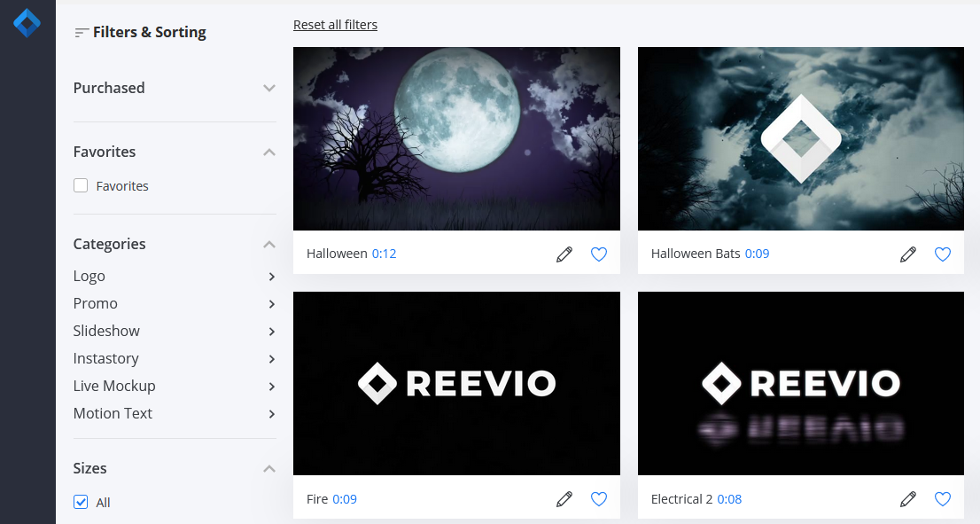Collapse the Categories section
Viewport: 980px width, 524px height.
(x=268, y=244)
